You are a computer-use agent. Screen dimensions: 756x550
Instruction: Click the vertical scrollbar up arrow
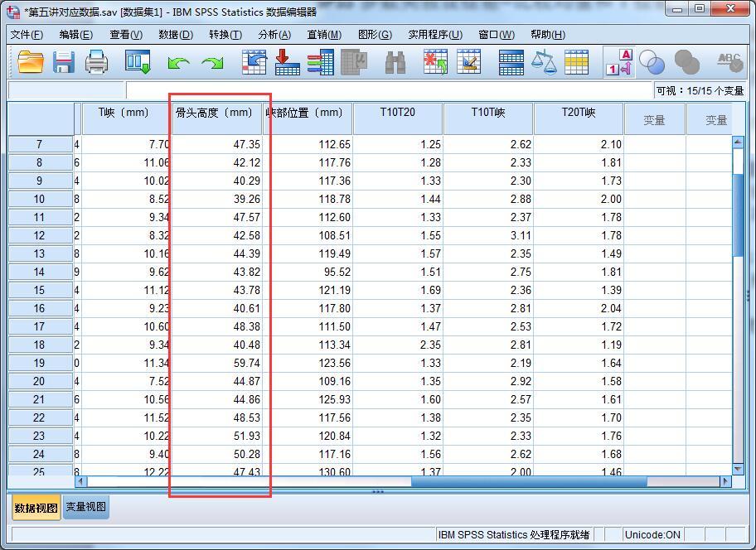click(x=738, y=142)
